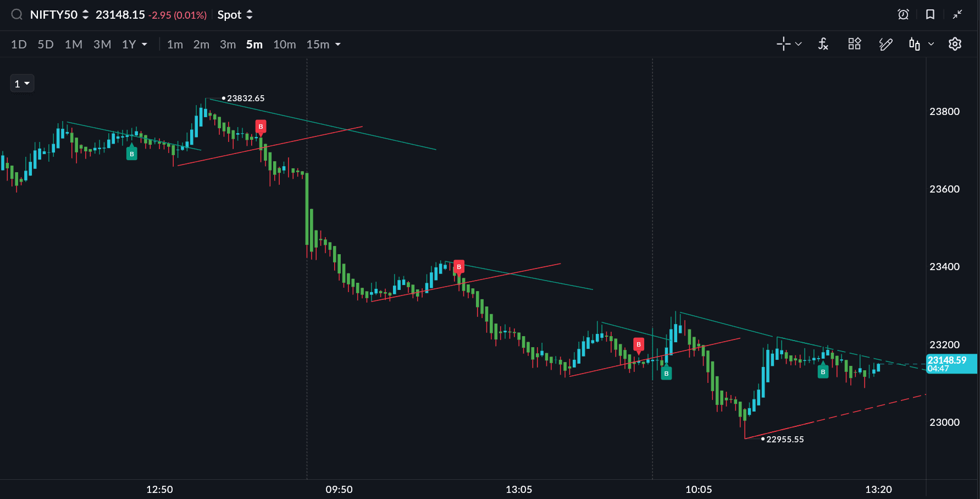Expand the crosshair cursor options
Image resolution: width=980 pixels, height=499 pixels.
[798, 44]
